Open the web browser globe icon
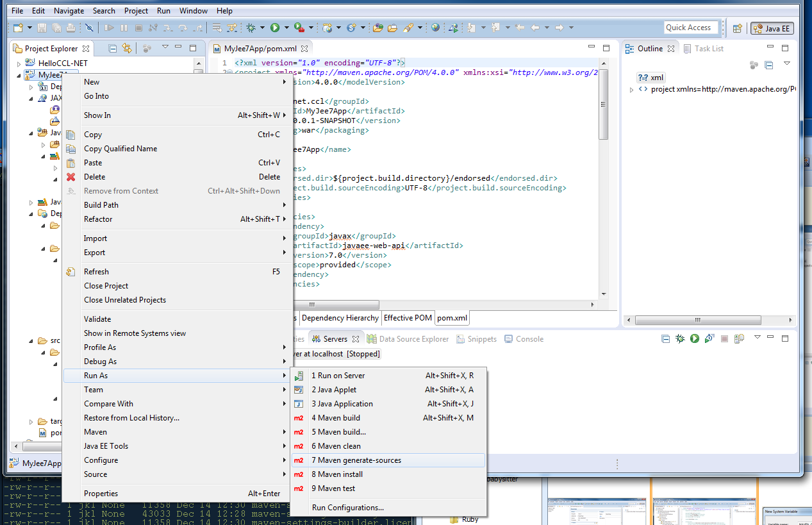Viewport: 812px width, 525px height. pyautogui.click(x=436, y=28)
